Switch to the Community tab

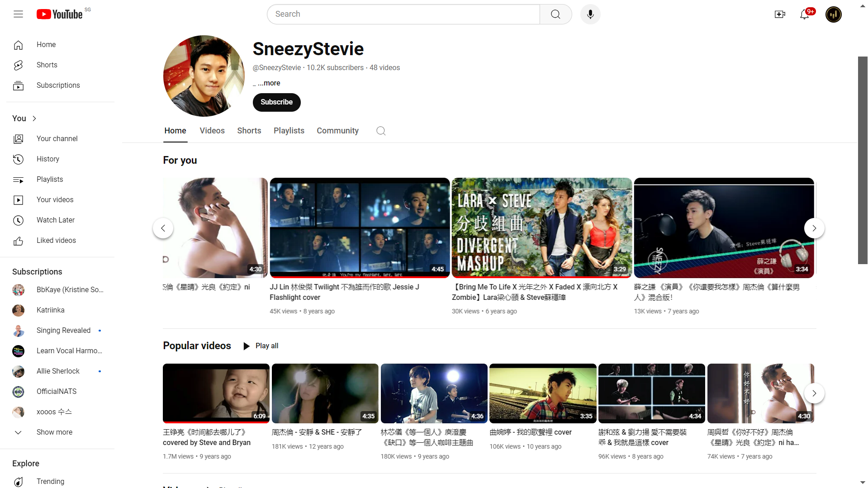pos(337,131)
